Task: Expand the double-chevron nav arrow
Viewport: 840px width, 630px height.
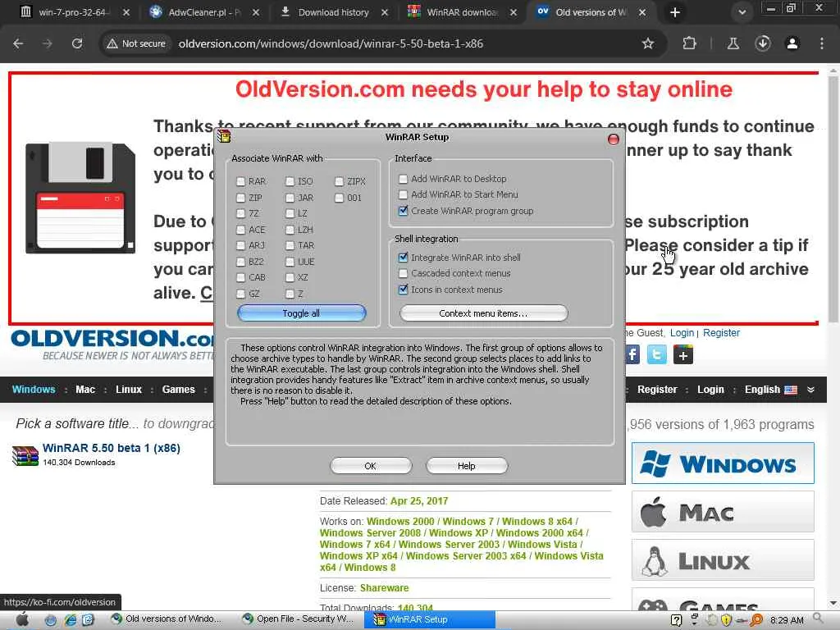Action: pos(811,390)
